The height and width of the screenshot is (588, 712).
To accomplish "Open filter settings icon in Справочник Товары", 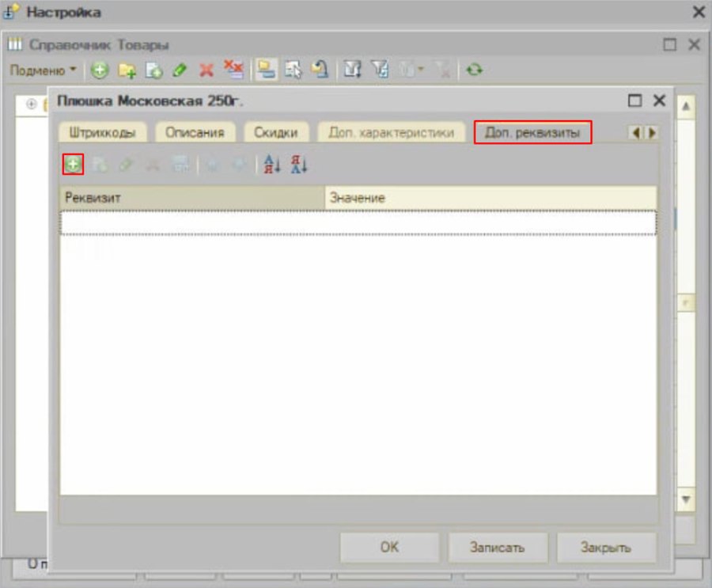I will [x=352, y=70].
